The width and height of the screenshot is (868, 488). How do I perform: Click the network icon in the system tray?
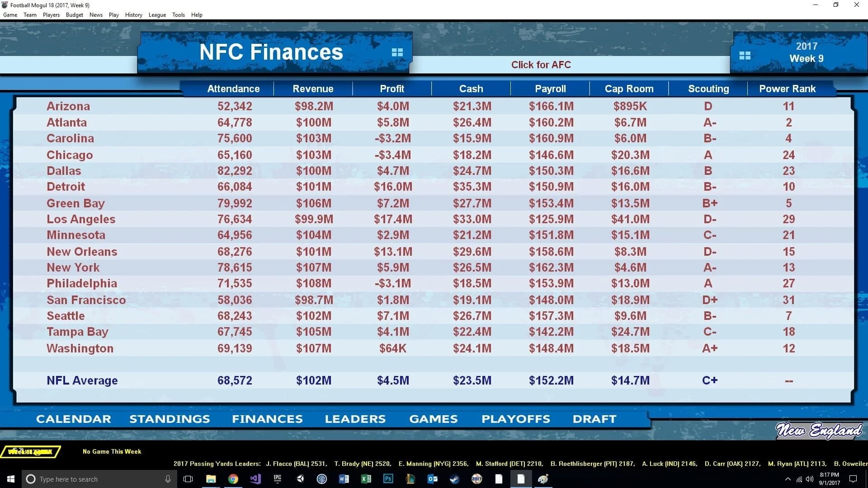(798, 479)
